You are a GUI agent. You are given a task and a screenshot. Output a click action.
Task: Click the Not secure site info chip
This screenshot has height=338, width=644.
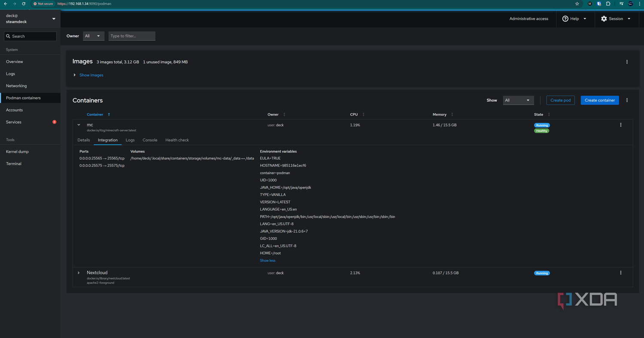(x=43, y=3)
